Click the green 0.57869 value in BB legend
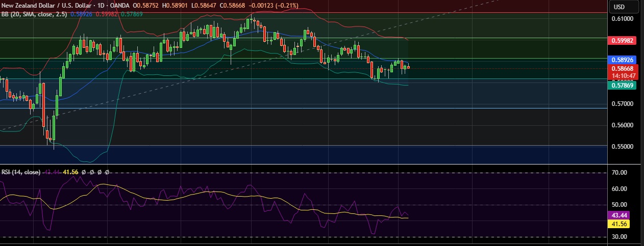644x246 pixels. pyautogui.click(x=132, y=13)
